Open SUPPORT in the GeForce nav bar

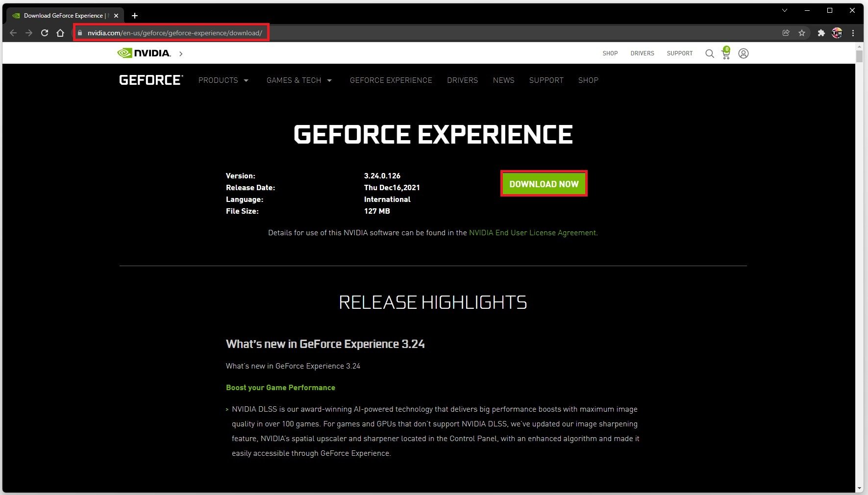point(546,80)
